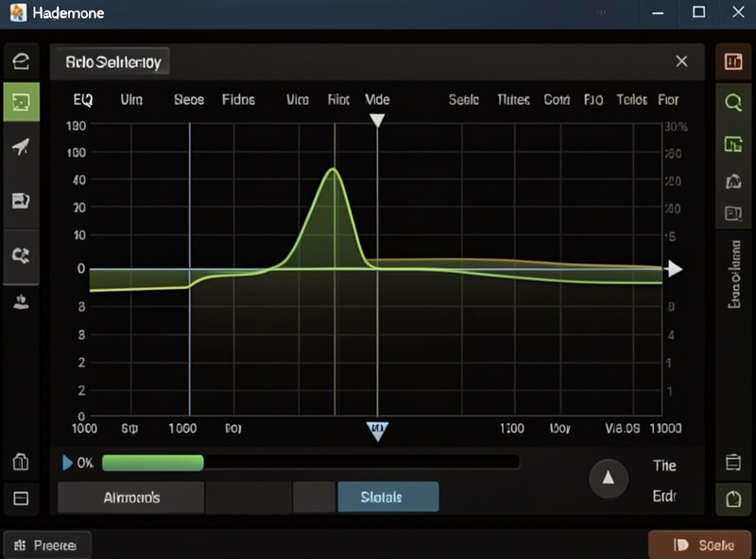
Task: Open the Riot tab
Action: click(x=338, y=100)
